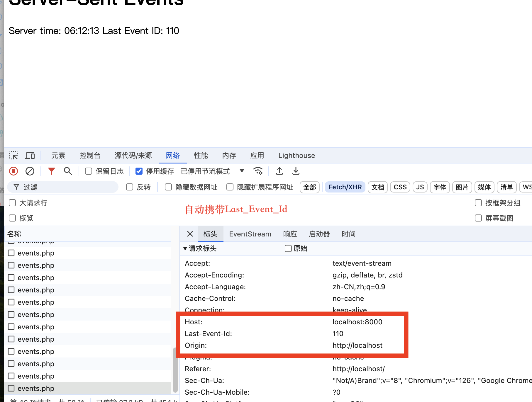
Task: Open the 源代码/来源 tab
Action: 133,155
